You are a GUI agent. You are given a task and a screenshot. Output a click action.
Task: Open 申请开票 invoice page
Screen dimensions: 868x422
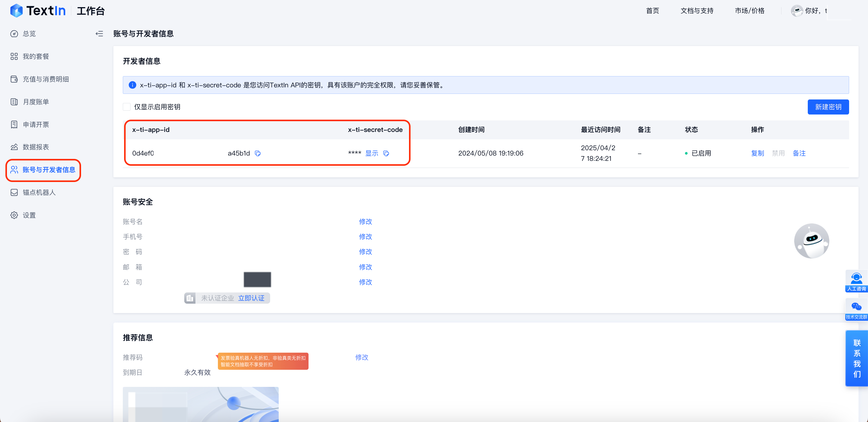[36, 124]
